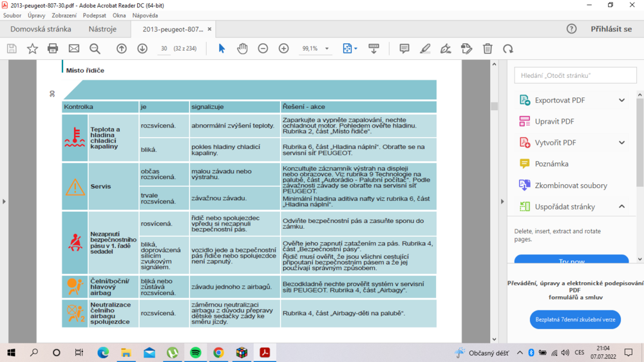Open Find text magnifier icon
The image size is (644, 362).
coord(95,48)
